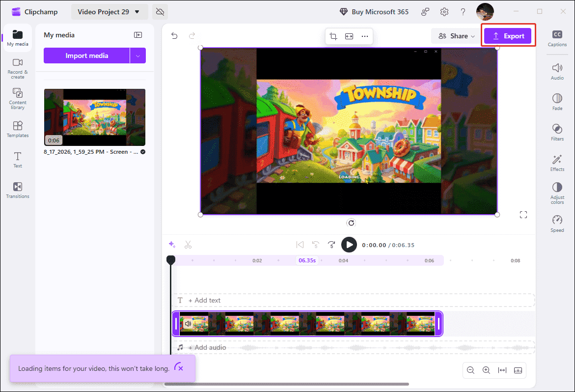Image resolution: width=575 pixels, height=392 pixels.
Task: Click the Split scissors tool
Action: pos(188,245)
